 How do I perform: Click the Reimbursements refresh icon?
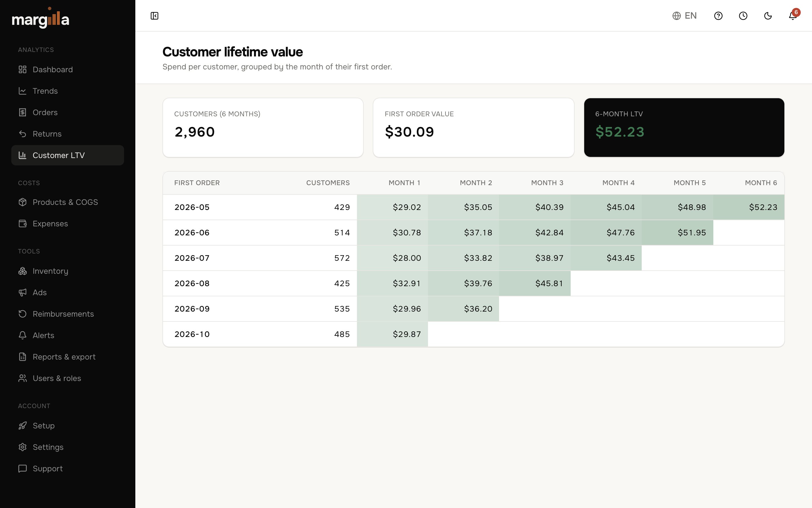tap(23, 314)
